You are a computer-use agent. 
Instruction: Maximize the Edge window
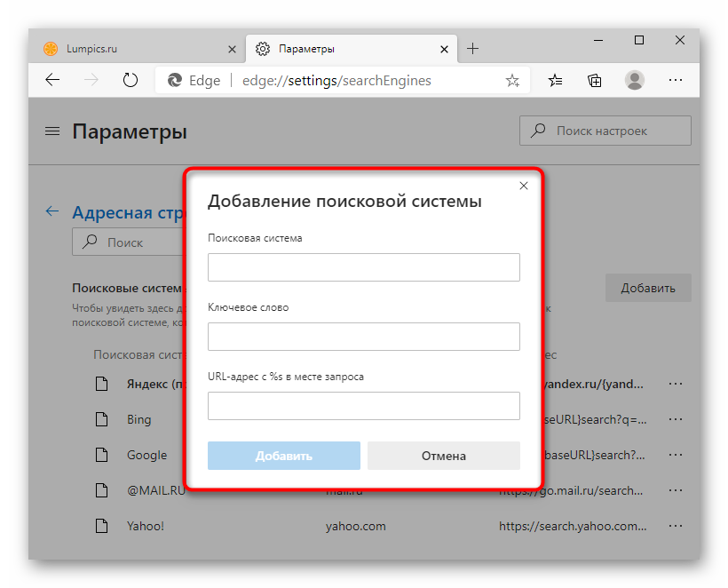click(639, 40)
